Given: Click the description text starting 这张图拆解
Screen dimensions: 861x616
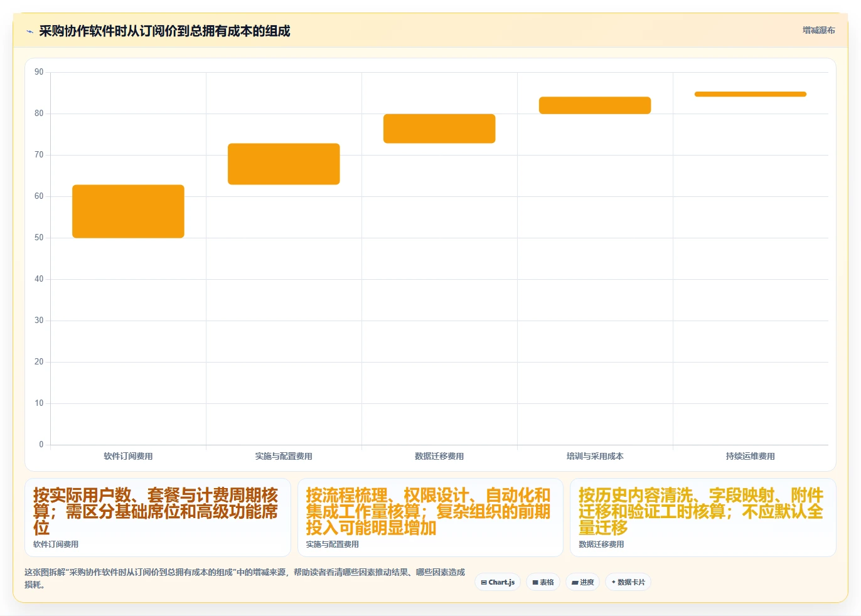Looking at the screenshot, I should coord(245,578).
